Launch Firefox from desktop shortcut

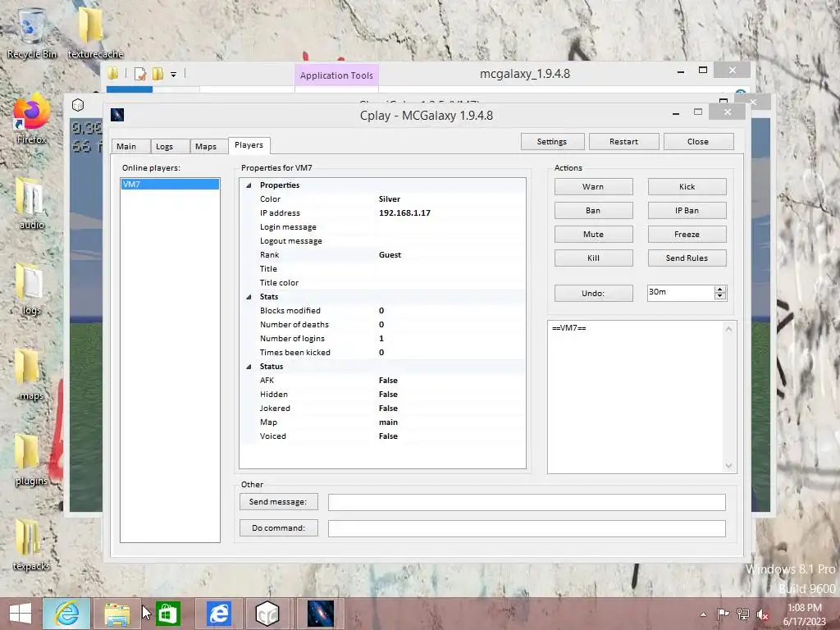32,119
